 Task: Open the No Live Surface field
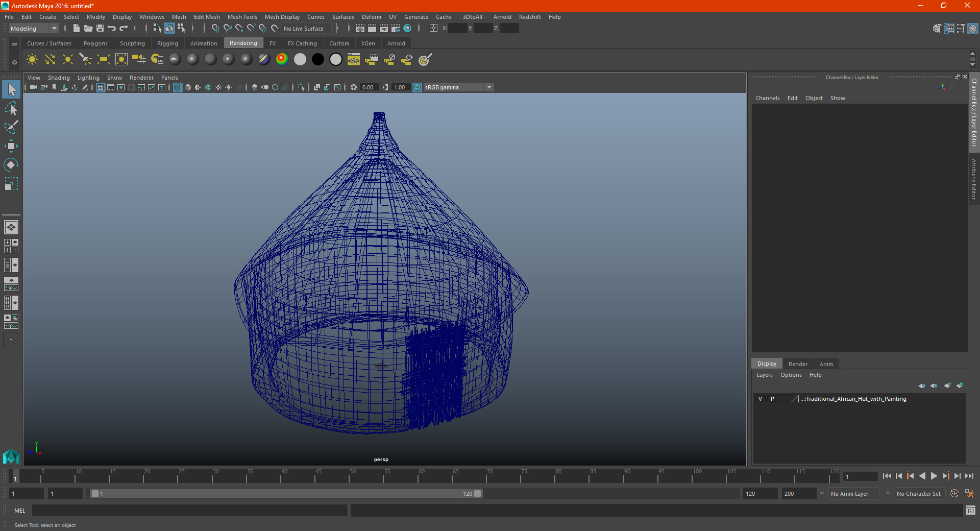coord(307,29)
